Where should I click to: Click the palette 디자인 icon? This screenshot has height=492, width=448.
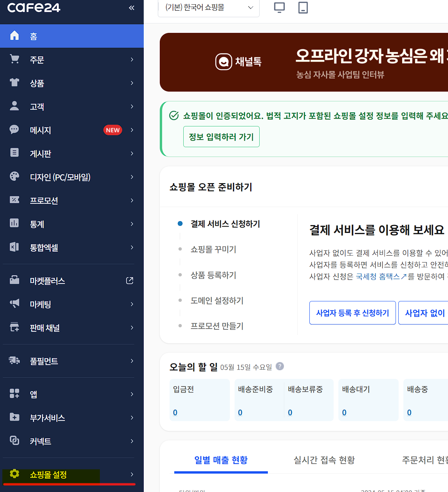point(14,177)
